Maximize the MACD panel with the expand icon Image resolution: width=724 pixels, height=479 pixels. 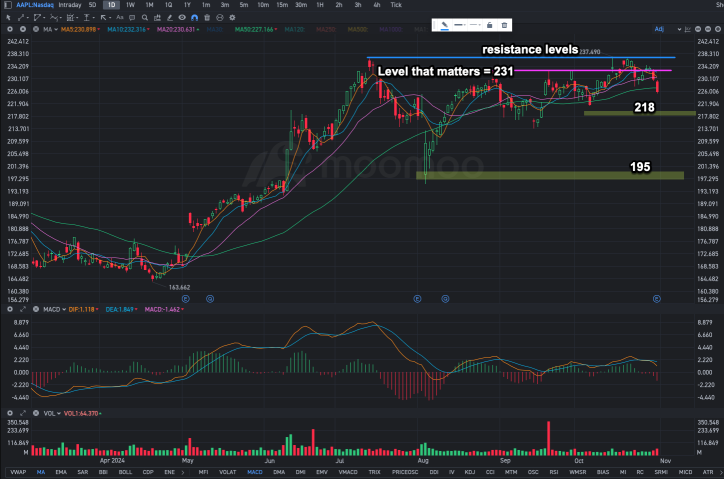[x=23, y=309]
